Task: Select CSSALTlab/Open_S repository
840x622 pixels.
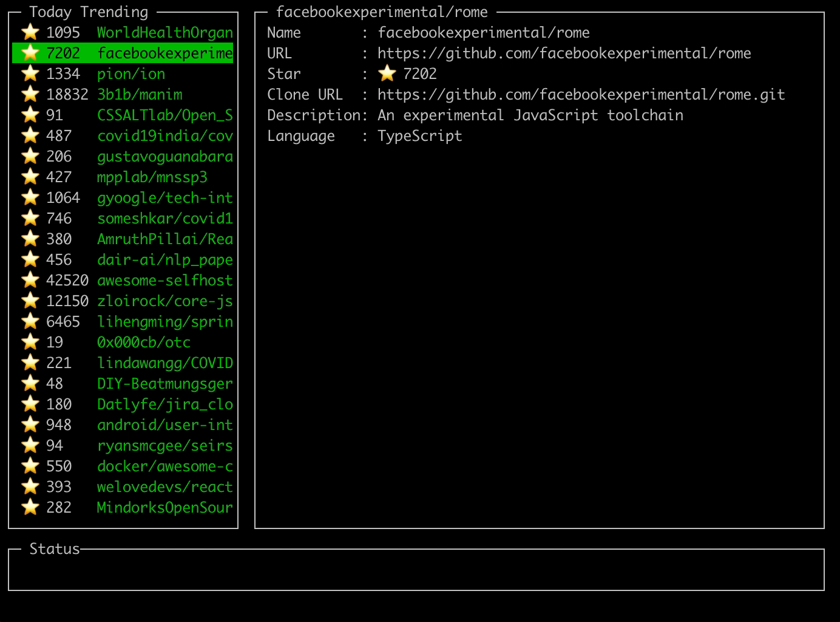Action: coord(123,115)
